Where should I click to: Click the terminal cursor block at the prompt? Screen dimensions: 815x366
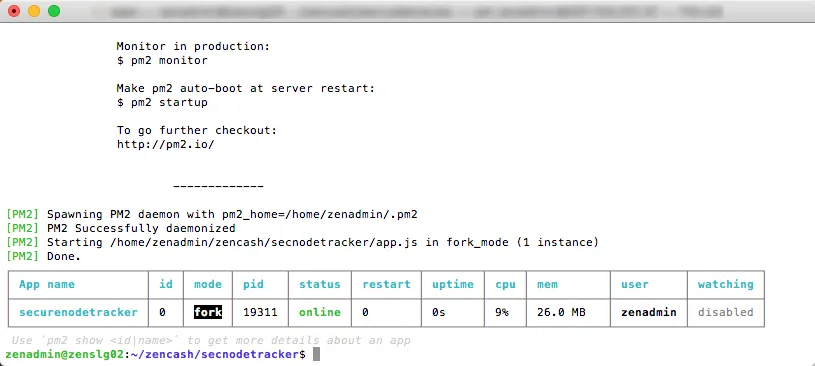pos(316,355)
